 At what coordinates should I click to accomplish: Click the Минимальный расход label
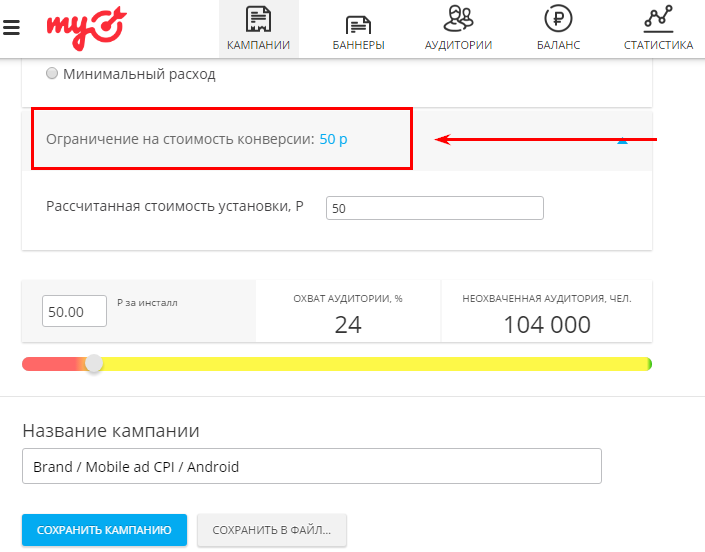[139, 74]
